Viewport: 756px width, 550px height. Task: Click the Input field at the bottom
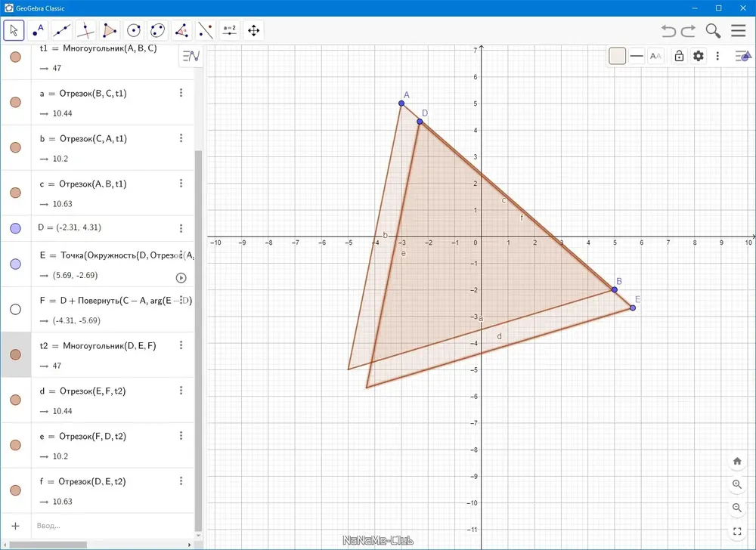click(x=113, y=525)
